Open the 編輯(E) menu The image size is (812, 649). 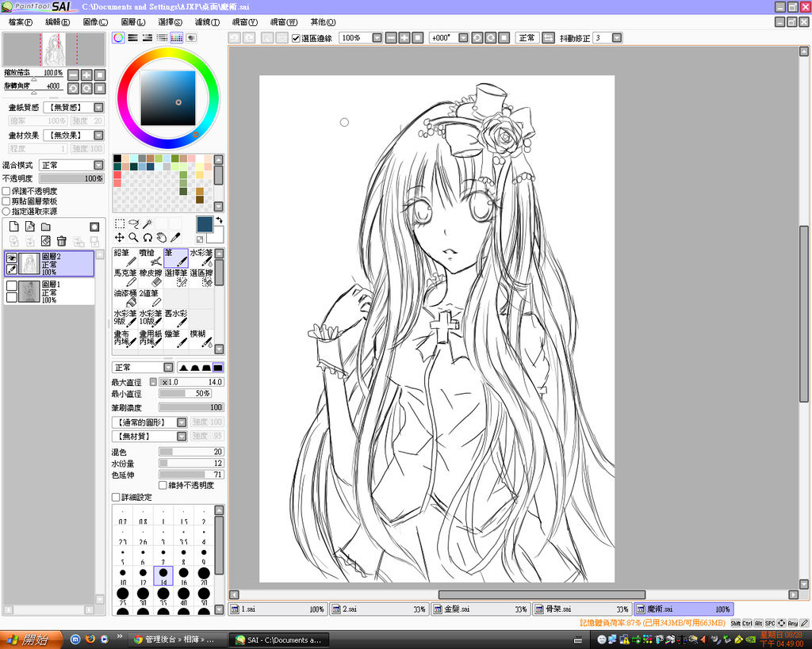57,21
